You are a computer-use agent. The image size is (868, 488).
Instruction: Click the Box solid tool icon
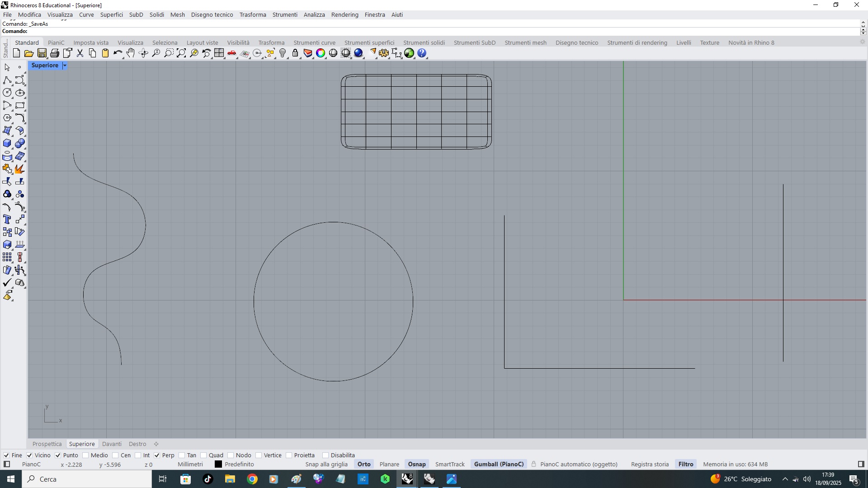point(7,144)
